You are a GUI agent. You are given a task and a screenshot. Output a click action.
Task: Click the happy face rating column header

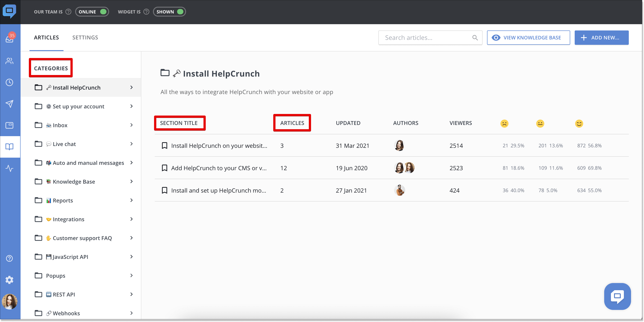pos(579,123)
